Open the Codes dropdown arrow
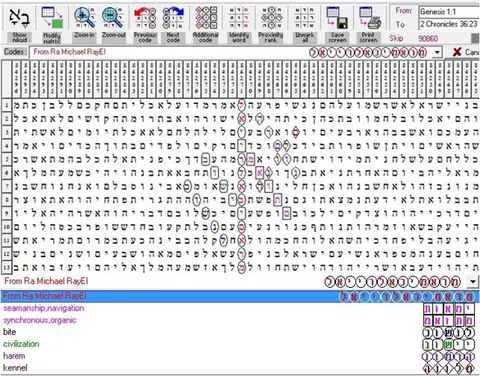The height and width of the screenshot is (376, 480). coord(437,52)
